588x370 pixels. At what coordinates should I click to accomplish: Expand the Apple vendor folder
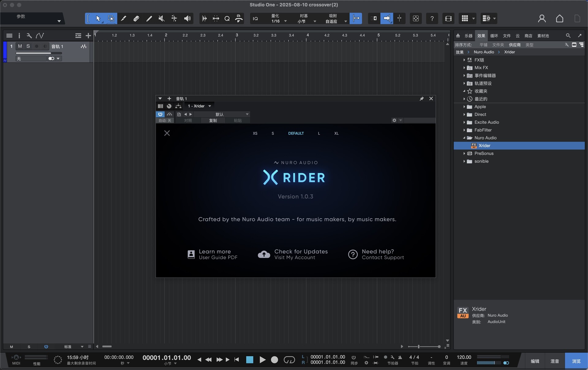(x=464, y=107)
